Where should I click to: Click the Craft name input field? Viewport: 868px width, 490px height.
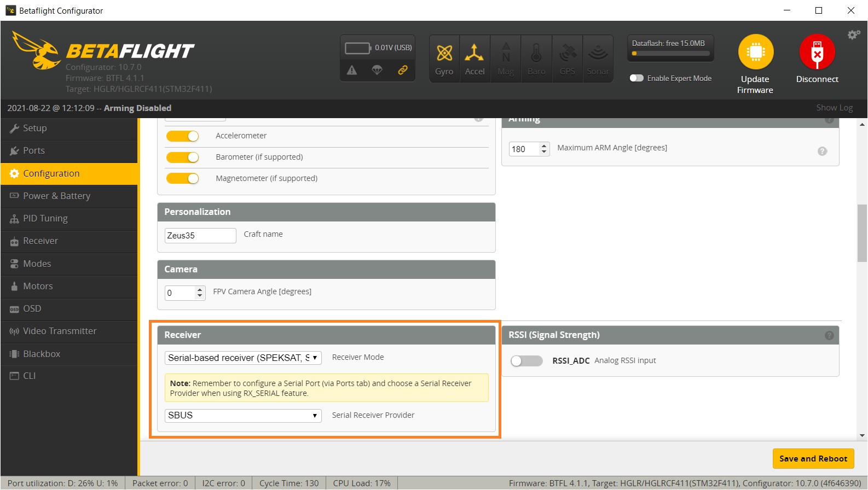pyautogui.click(x=200, y=236)
